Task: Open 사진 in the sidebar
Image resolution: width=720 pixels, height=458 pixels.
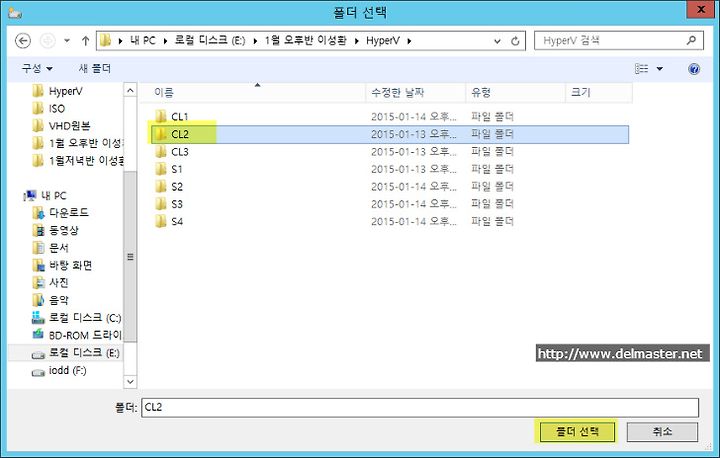Action: pos(51,283)
